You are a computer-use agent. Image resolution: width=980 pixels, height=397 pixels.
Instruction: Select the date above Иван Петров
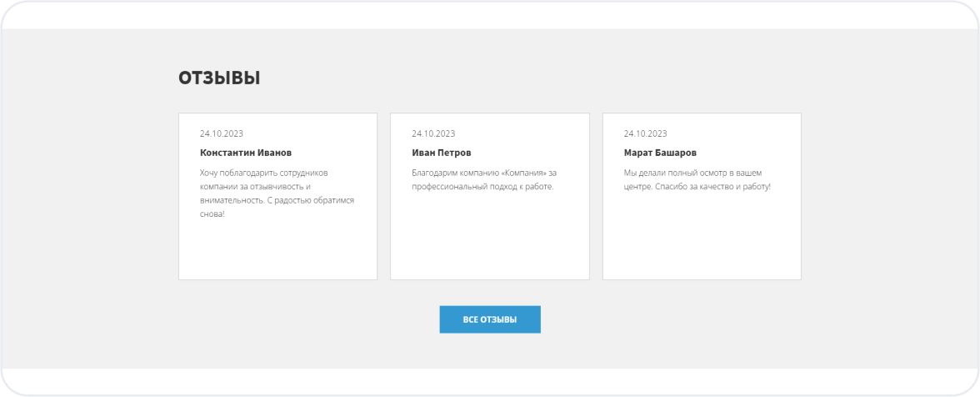433,133
